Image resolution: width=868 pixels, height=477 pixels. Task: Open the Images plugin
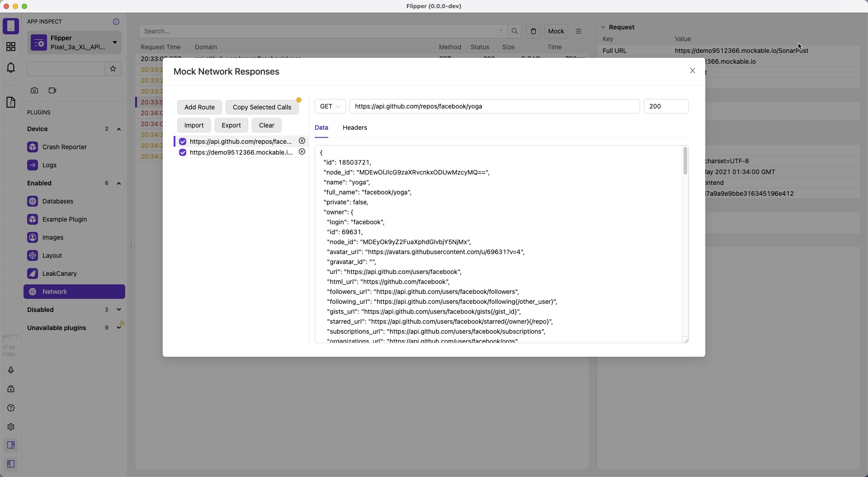point(74,237)
